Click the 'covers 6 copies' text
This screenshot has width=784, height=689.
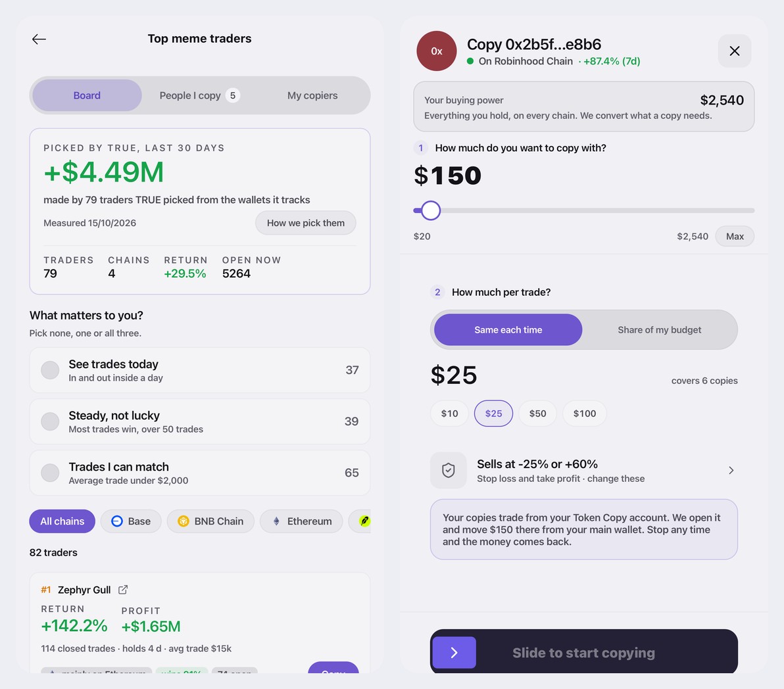pyautogui.click(x=704, y=381)
